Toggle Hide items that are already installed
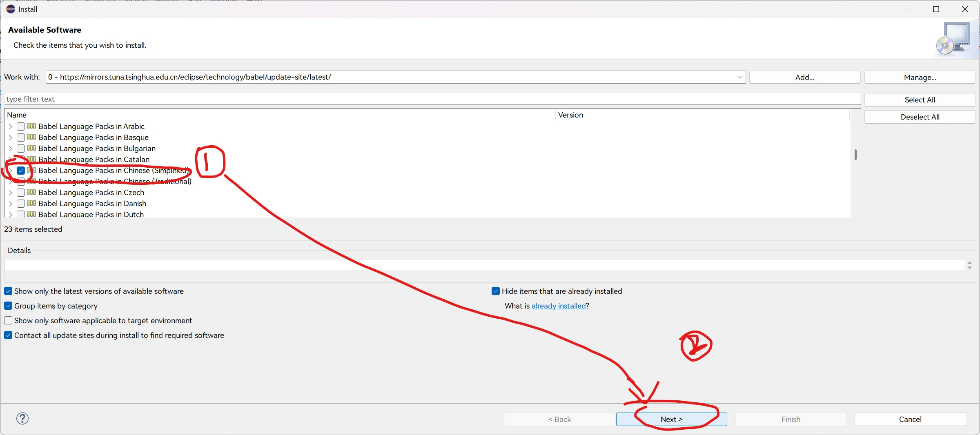The image size is (980, 435). (x=496, y=291)
